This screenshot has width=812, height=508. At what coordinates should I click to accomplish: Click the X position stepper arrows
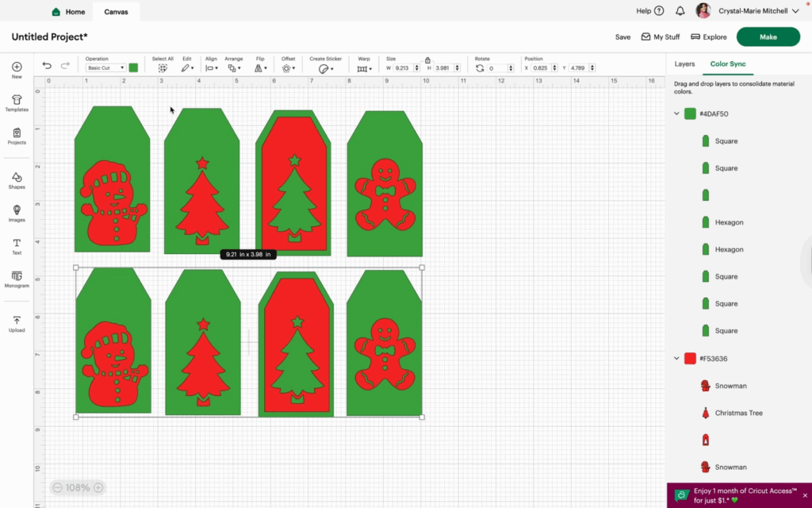click(554, 68)
